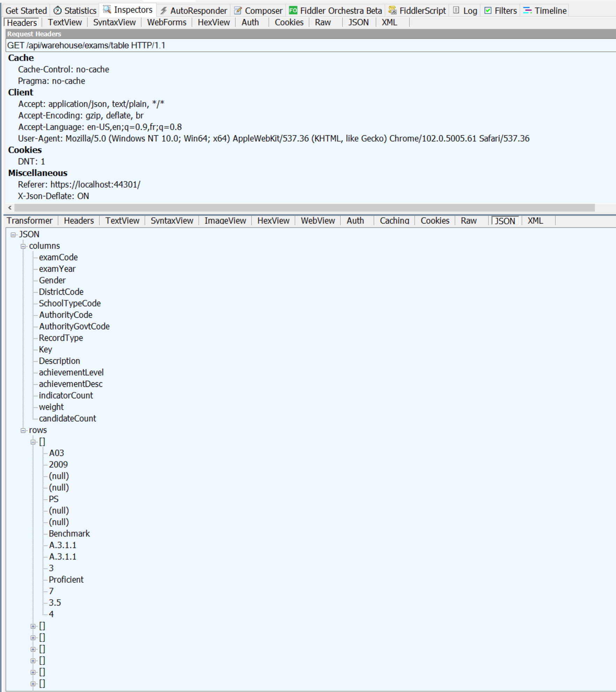Collapse the columns tree node
The image size is (616, 692).
(23, 246)
